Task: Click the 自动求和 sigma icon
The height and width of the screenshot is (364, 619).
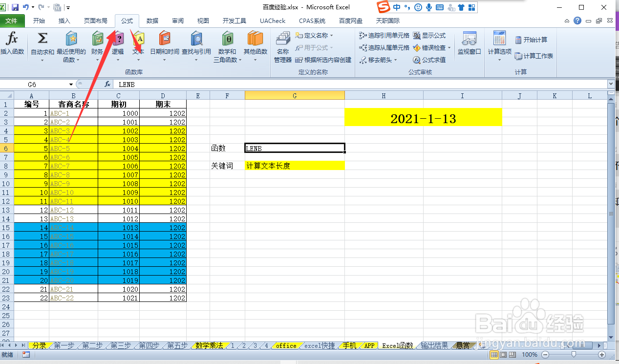Action: click(43, 39)
